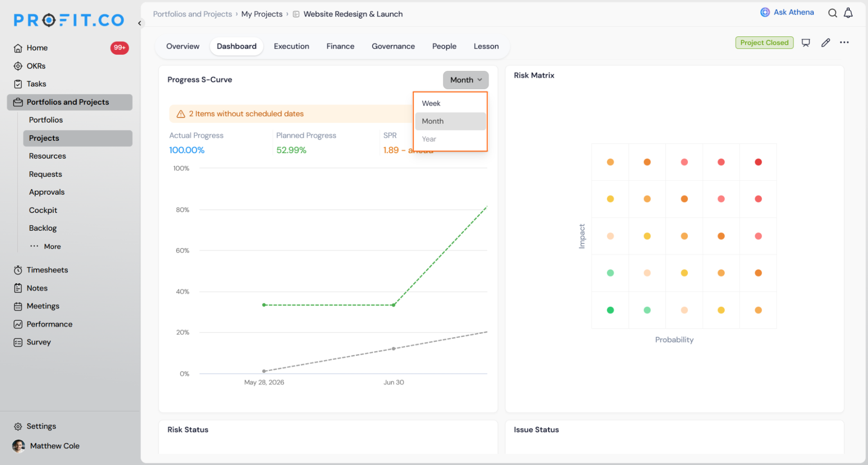Switch to the Execution tab
The width and height of the screenshot is (868, 465).
click(x=291, y=46)
